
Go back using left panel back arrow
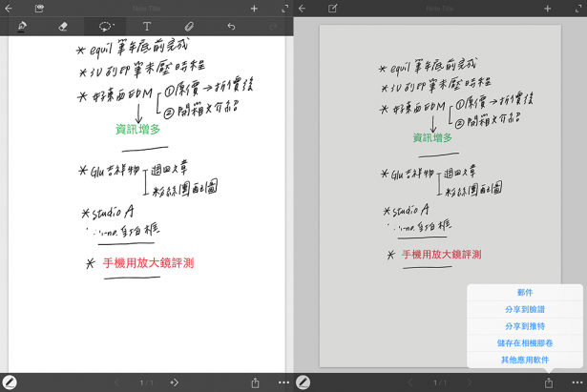coord(9,9)
